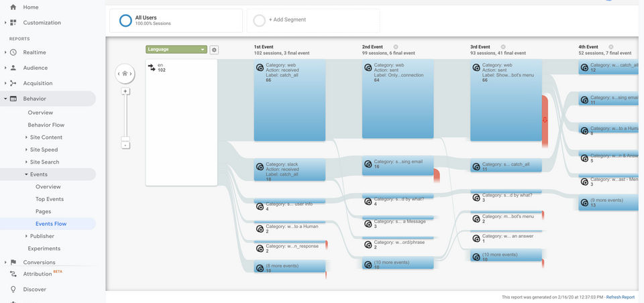The image size is (644, 303).
Task: Click the All Users segment circle
Action: point(125,20)
